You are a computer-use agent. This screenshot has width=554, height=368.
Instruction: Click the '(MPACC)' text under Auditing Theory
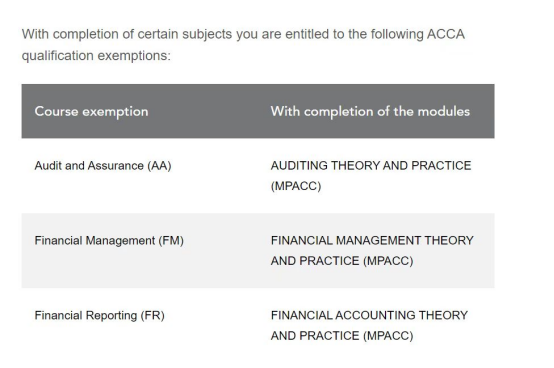(296, 186)
